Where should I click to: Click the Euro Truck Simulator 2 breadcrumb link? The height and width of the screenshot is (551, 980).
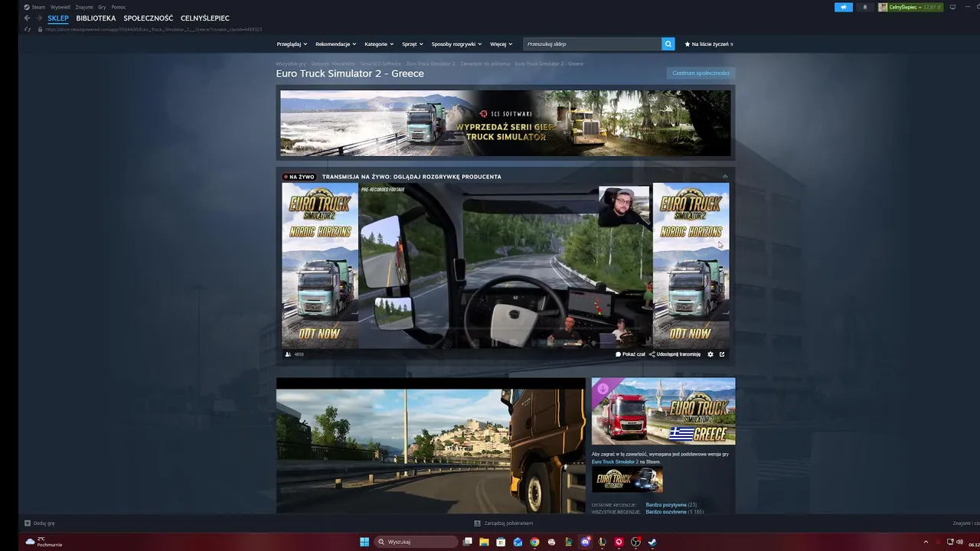click(x=430, y=64)
